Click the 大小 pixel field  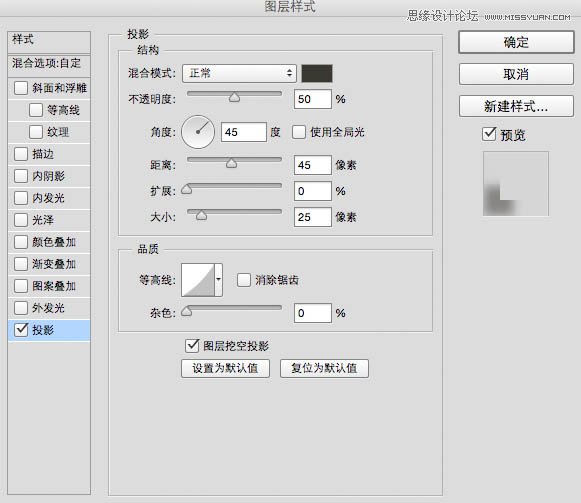click(x=313, y=217)
